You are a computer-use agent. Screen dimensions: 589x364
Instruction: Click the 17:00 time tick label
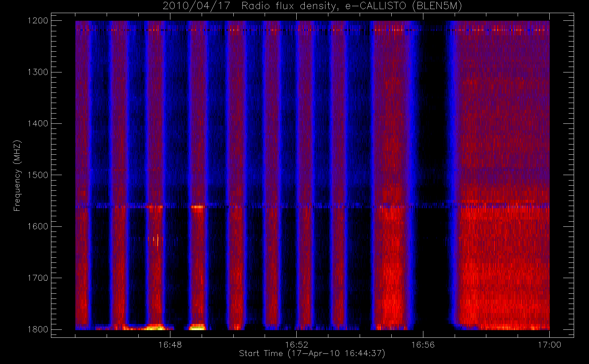point(549,345)
